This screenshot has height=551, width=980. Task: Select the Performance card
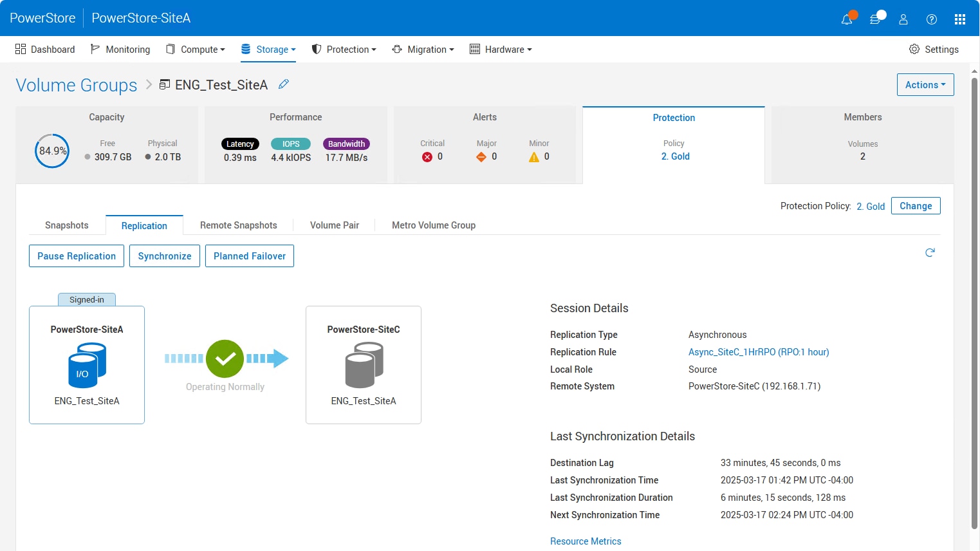[x=296, y=145]
